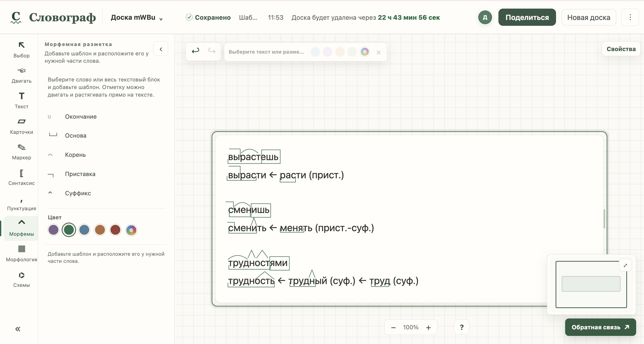The width and height of the screenshot is (644, 344).
Task: Reset zoom via the 100% label
Action: tap(411, 327)
